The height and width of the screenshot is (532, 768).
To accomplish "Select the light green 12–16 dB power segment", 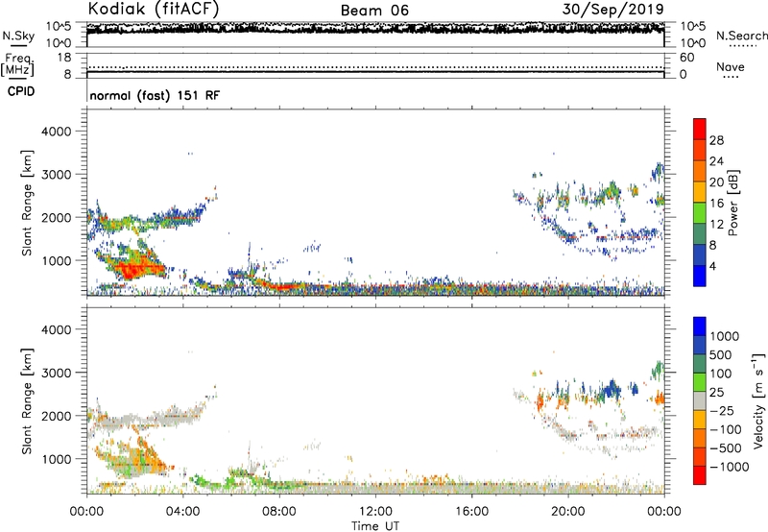I will pyautogui.click(x=700, y=213).
